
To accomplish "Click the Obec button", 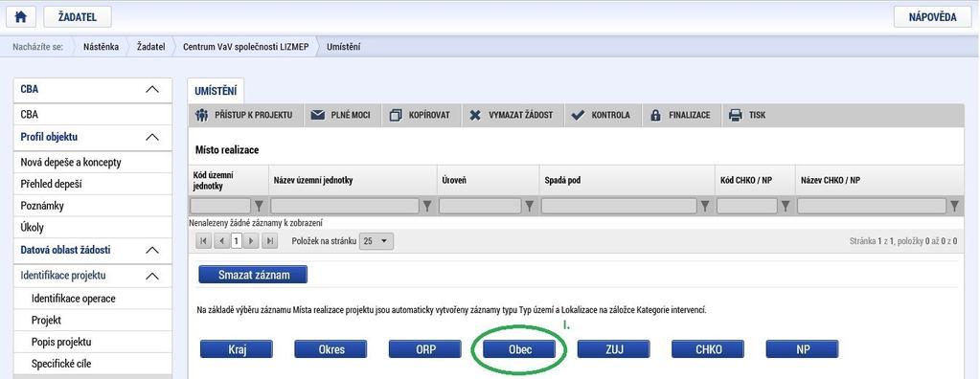I will tap(519, 349).
